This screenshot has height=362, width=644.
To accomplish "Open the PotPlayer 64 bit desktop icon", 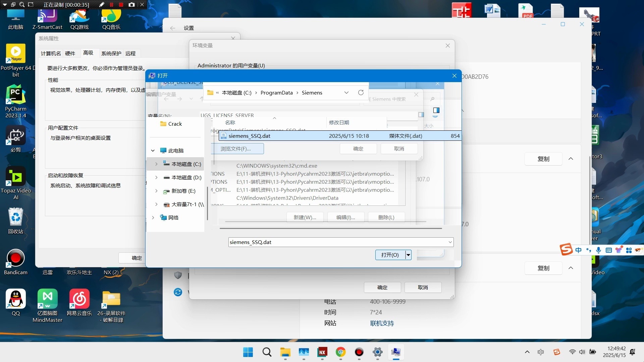I will pyautogui.click(x=16, y=60).
